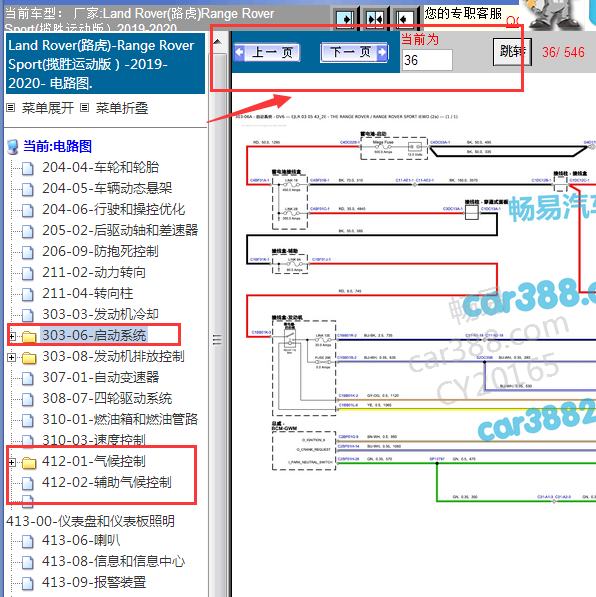Select 303-08-发动机排放控制 folder
The image size is (596, 597).
[x=113, y=356]
